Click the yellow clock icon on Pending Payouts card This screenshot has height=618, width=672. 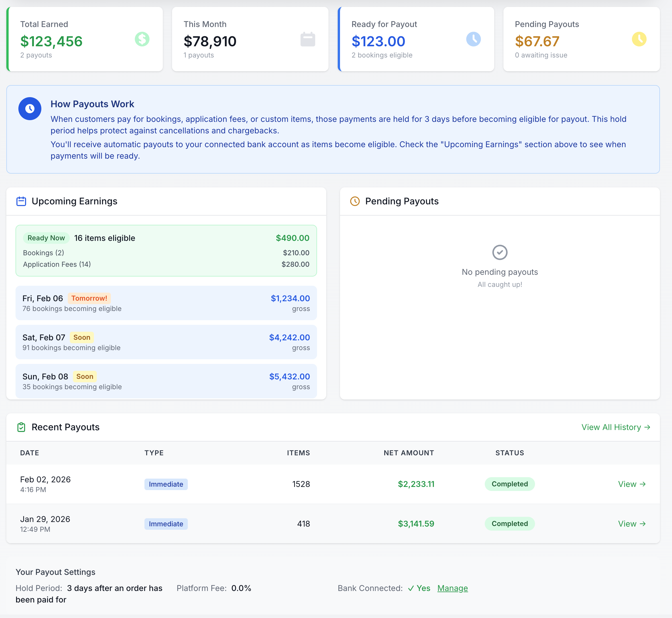pos(639,39)
